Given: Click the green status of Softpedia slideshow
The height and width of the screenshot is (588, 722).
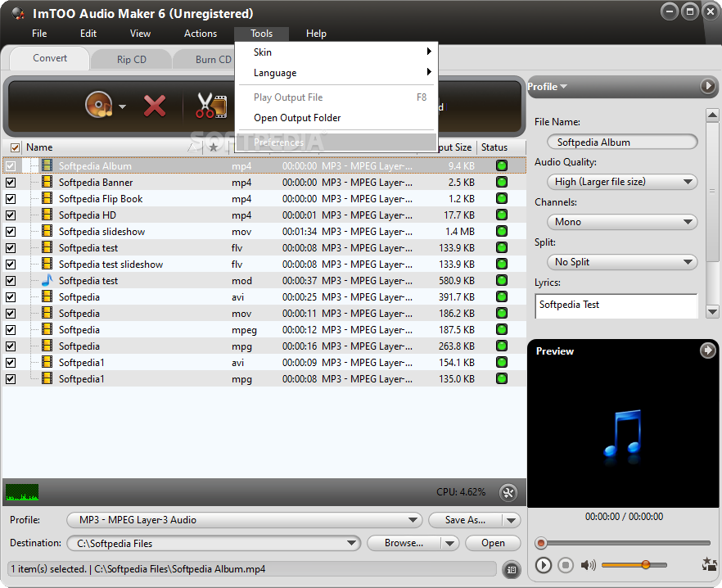Looking at the screenshot, I should click(502, 231).
